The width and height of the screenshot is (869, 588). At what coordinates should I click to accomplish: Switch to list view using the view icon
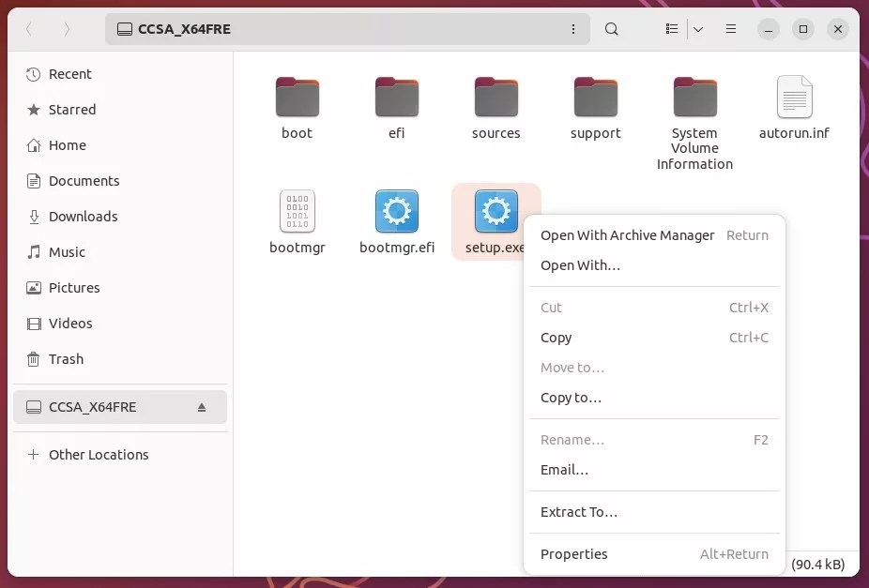pyautogui.click(x=671, y=29)
